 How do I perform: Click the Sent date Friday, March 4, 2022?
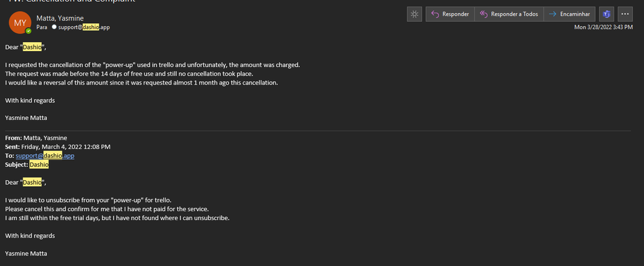66,147
